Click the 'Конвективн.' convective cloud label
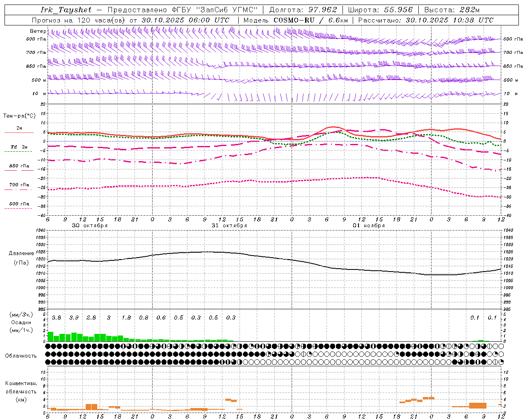 21,383
